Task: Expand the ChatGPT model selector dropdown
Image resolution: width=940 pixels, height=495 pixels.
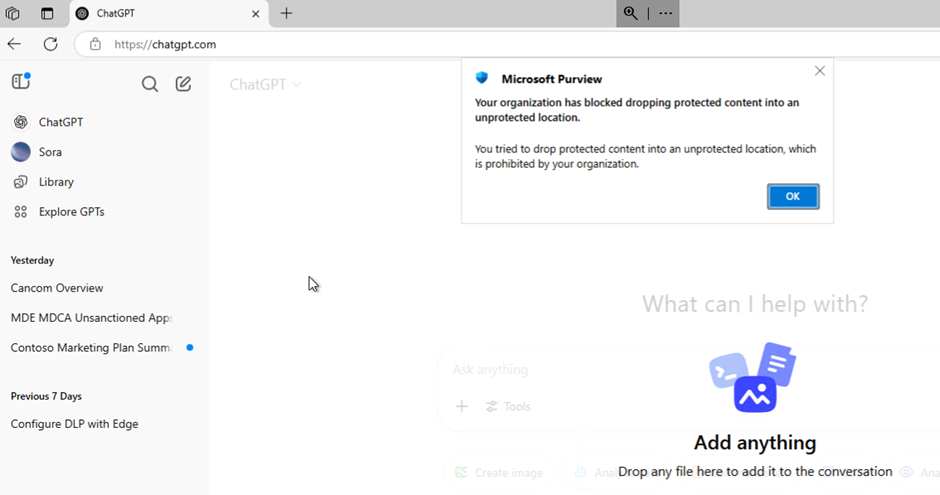Action: coord(265,84)
